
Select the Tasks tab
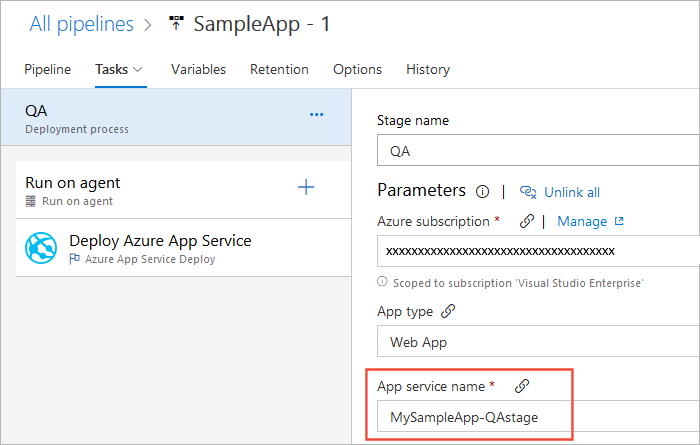coord(112,70)
